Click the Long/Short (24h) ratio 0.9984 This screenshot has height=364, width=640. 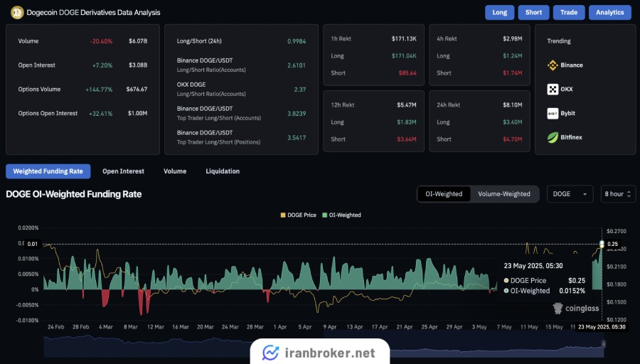click(x=297, y=41)
